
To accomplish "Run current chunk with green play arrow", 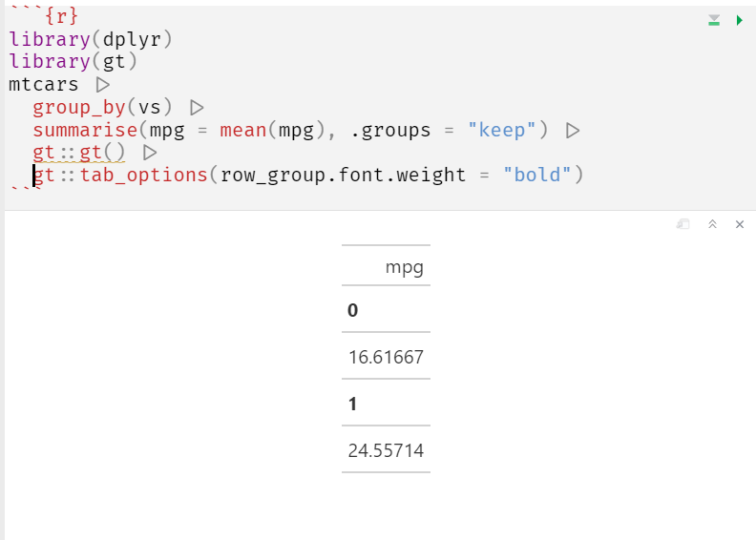I will pyautogui.click(x=740, y=20).
